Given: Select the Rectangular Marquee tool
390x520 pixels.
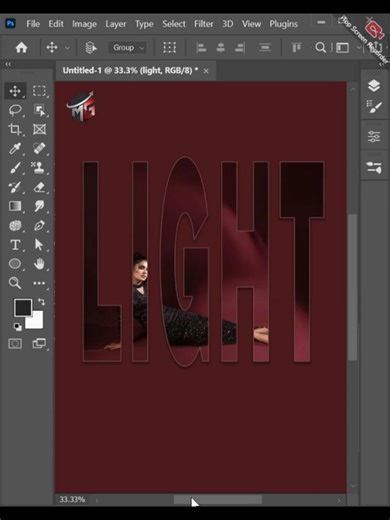Looking at the screenshot, I should point(39,91).
